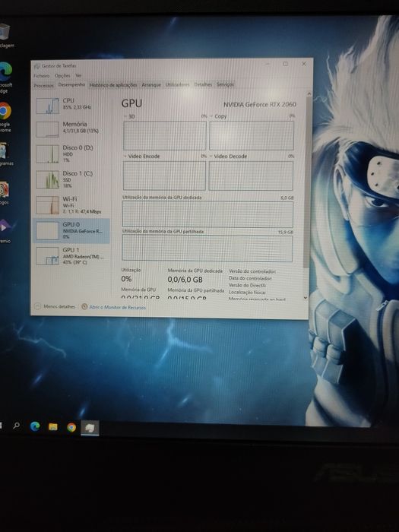Screen dimensions: 399x532
Task: Open the Opções menu
Action: click(62, 76)
